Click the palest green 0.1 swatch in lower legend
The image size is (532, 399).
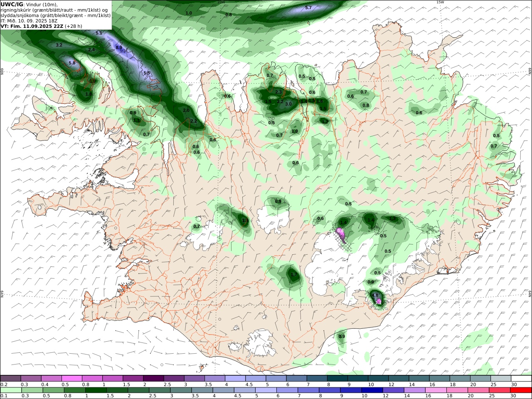click(x=10, y=390)
